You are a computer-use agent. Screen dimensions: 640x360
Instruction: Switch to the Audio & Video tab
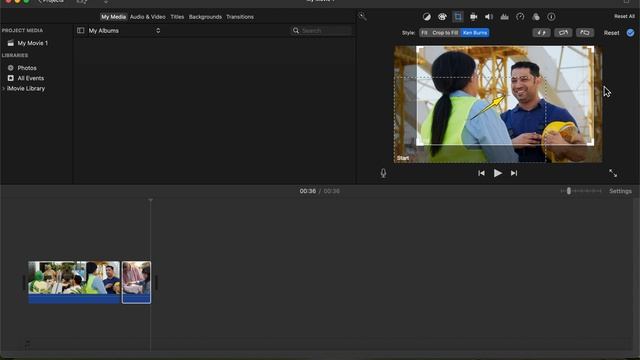pos(148,17)
